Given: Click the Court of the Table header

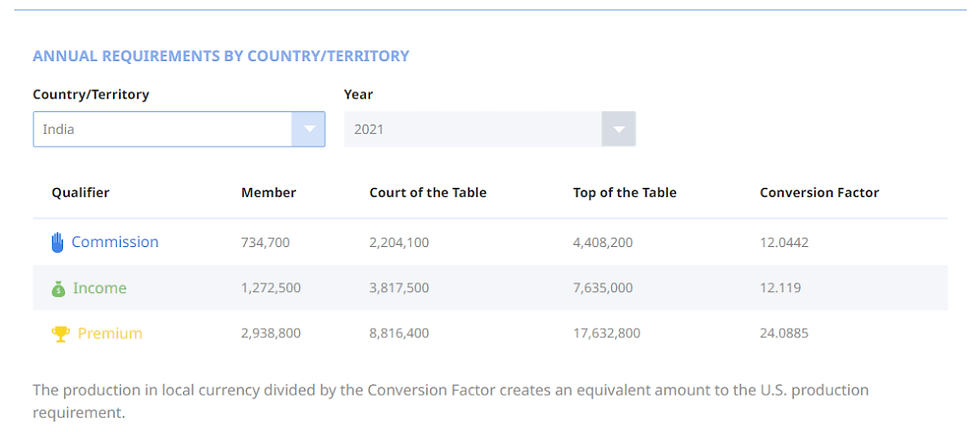Looking at the screenshot, I should 428,193.
